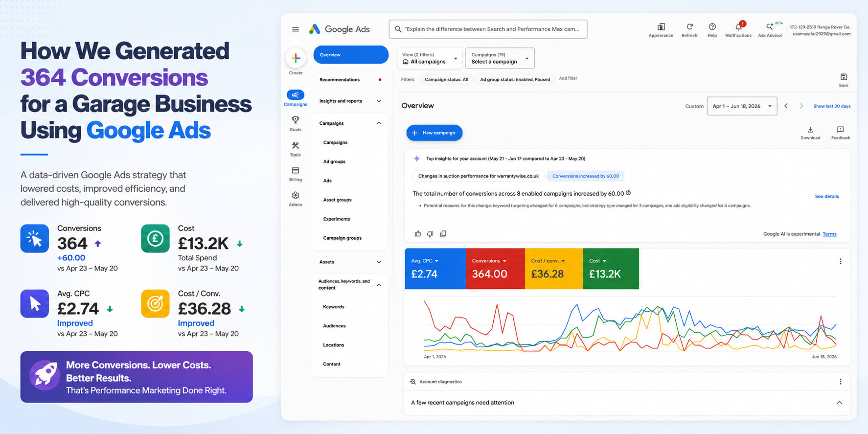Screen dimensions: 868x434
Task: Edit the Campaign status: All filter chip
Action: 446,79
